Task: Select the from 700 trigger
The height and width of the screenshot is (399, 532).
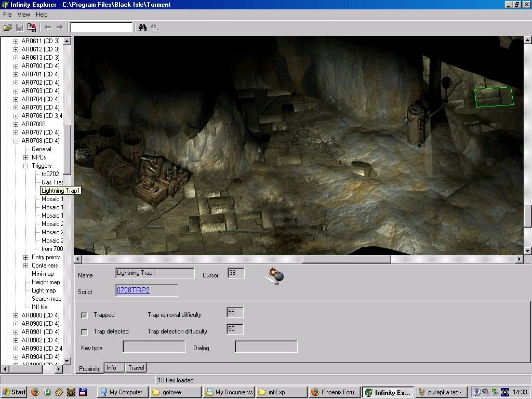Action: click(52, 249)
